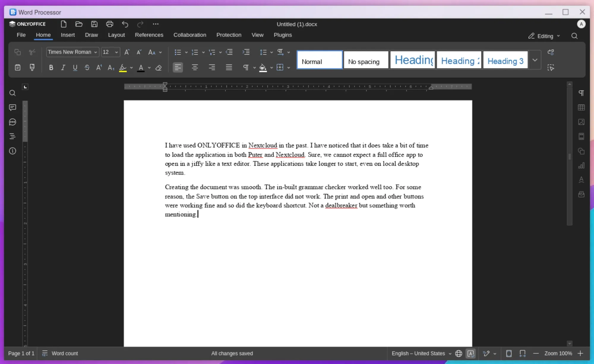Open the Headings navigation panel
The image size is (594, 364).
(x=12, y=136)
